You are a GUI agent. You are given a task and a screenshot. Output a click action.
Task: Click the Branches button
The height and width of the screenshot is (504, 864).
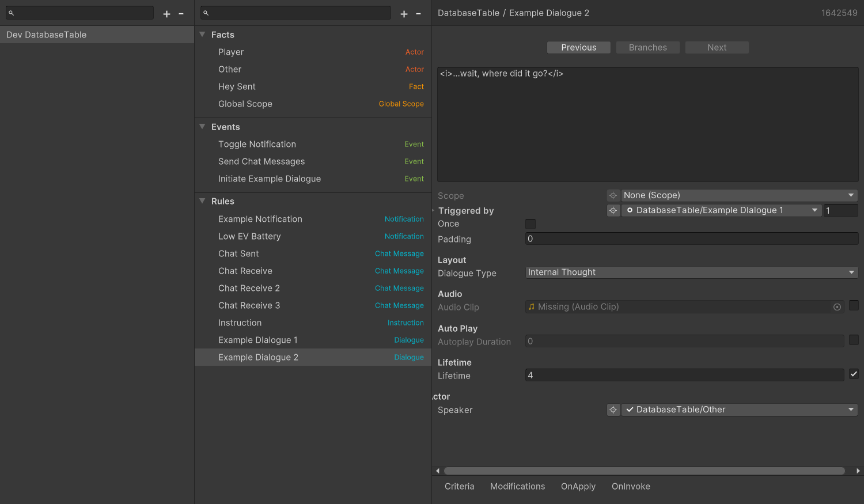point(648,48)
